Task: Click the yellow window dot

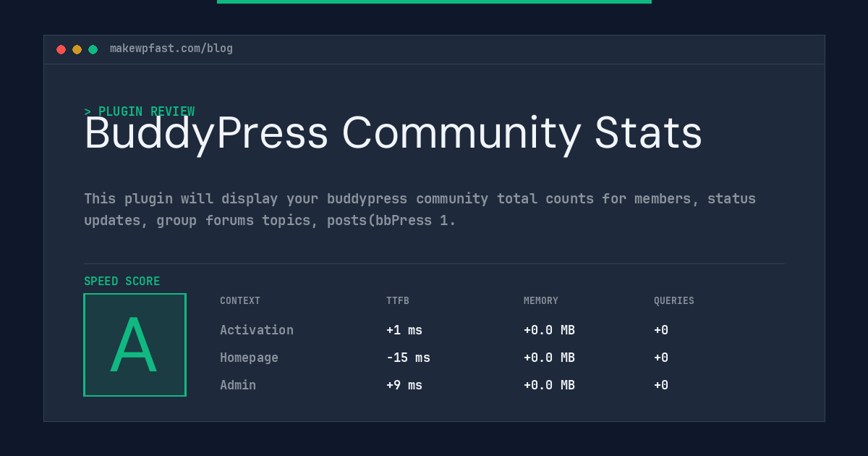Action: (x=77, y=49)
